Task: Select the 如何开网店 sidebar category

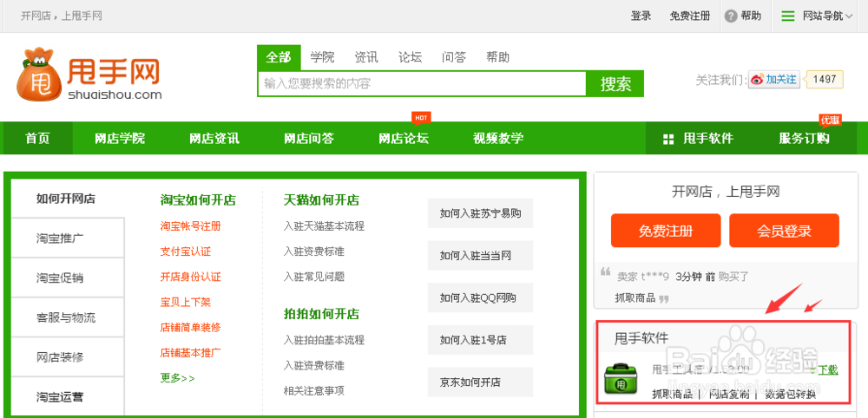Action: tap(66, 199)
